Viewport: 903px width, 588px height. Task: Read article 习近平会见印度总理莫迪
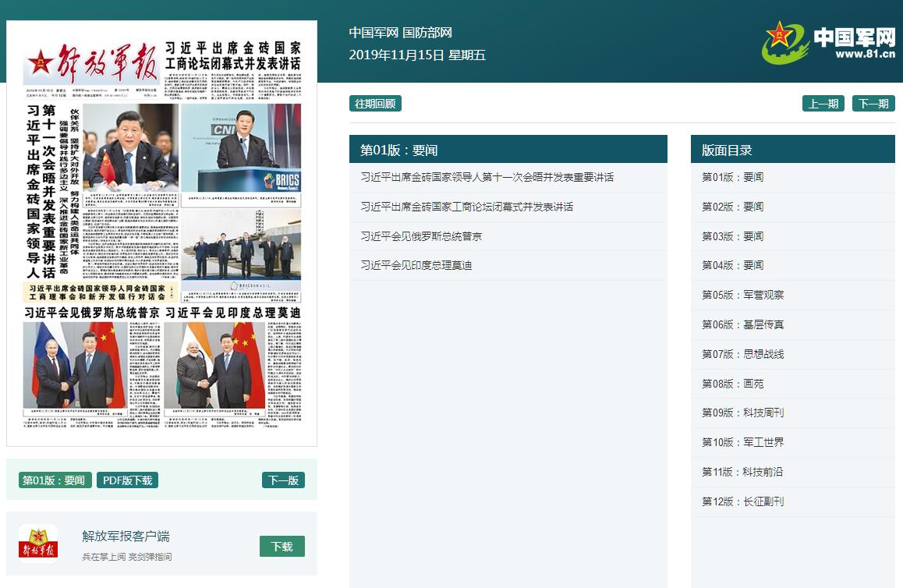point(416,265)
